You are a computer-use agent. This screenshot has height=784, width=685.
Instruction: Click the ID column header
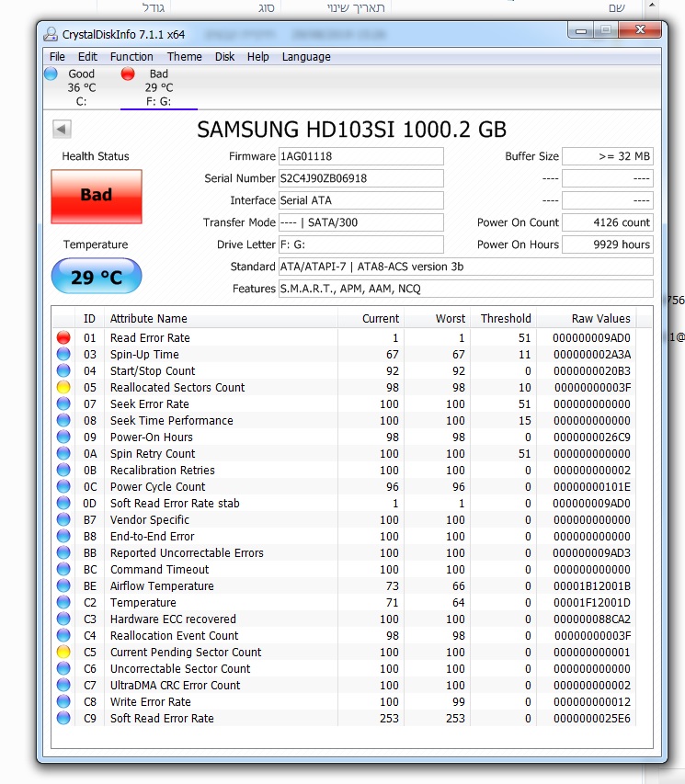pyautogui.click(x=89, y=319)
